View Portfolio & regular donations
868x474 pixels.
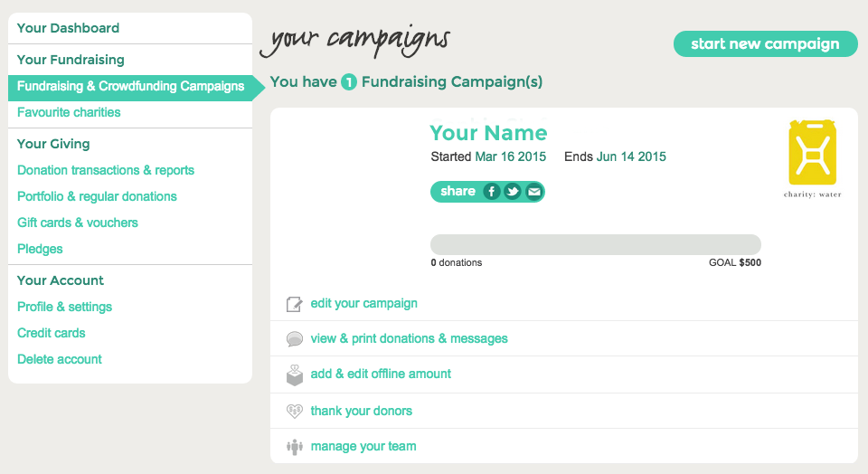(97, 196)
